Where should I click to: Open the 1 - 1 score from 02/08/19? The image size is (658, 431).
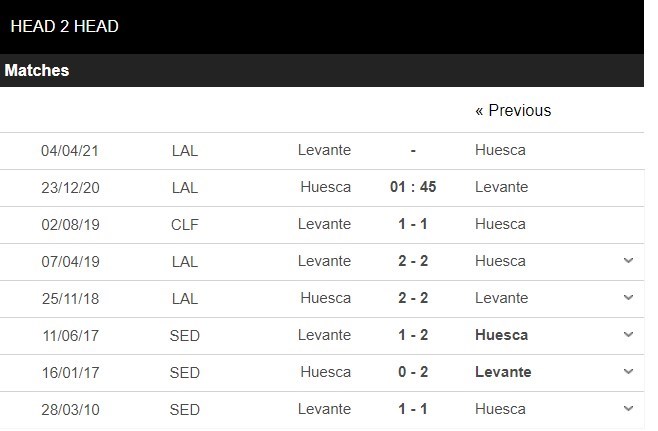[413, 224]
